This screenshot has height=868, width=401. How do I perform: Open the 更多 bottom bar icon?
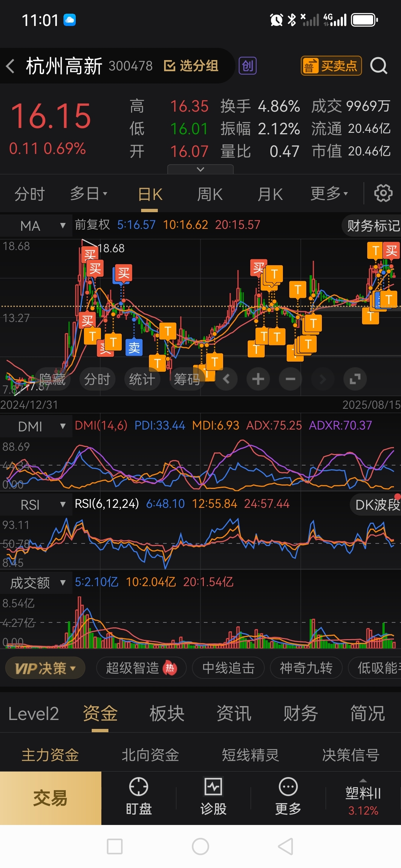[x=288, y=797]
